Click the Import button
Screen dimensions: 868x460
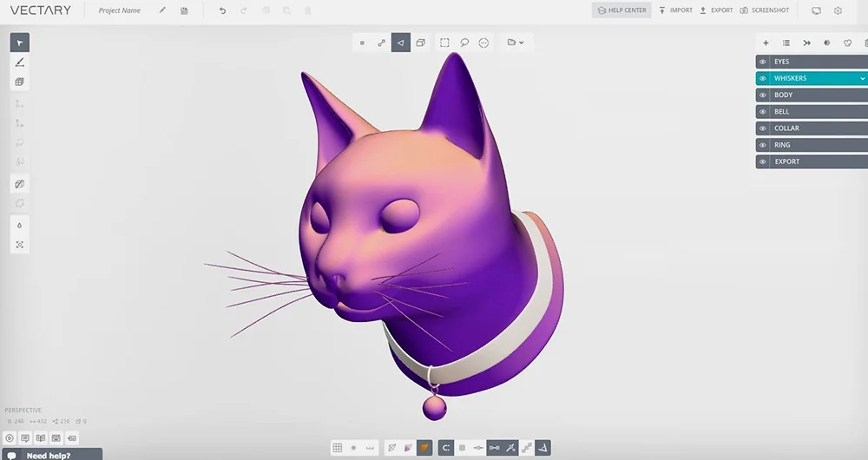(x=675, y=10)
